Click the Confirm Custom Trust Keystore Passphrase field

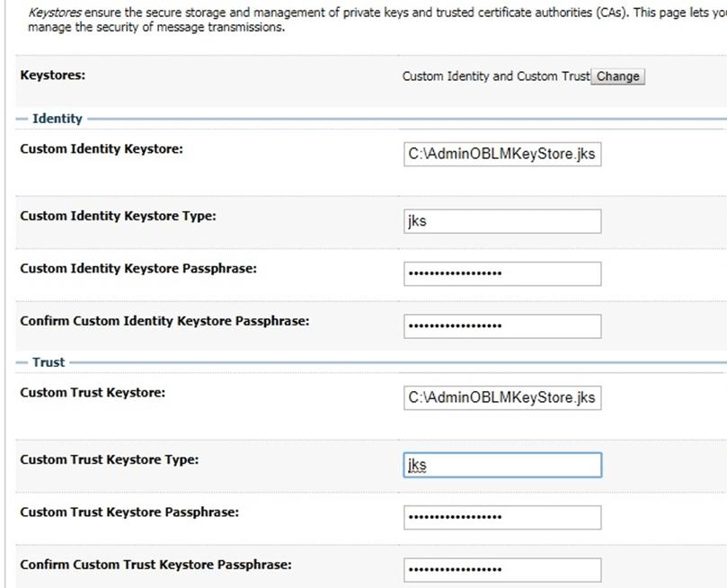[x=502, y=569]
